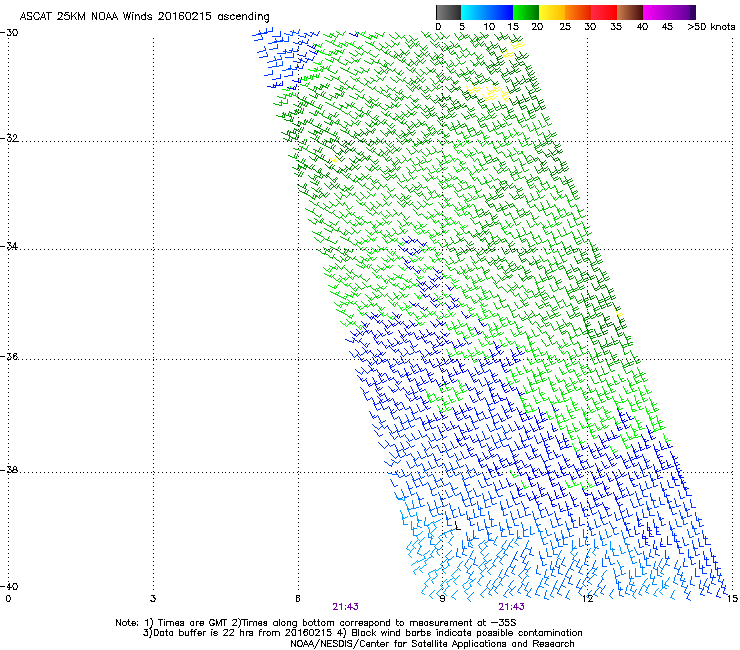Image resolution: width=740 pixels, height=650 pixels.
Task: Click the '>50 knots' legend label
Action: coord(711,27)
